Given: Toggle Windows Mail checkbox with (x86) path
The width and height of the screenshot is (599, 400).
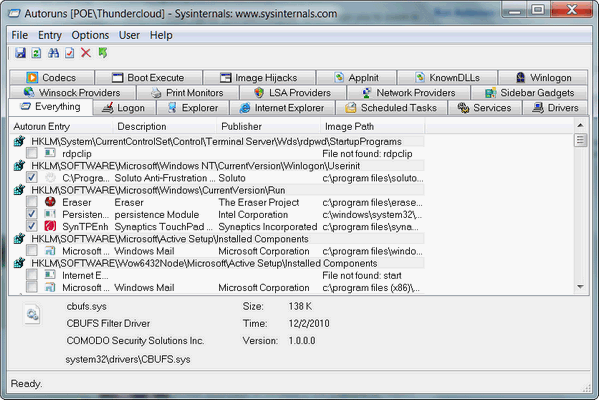Looking at the screenshot, I should tap(32, 287).
